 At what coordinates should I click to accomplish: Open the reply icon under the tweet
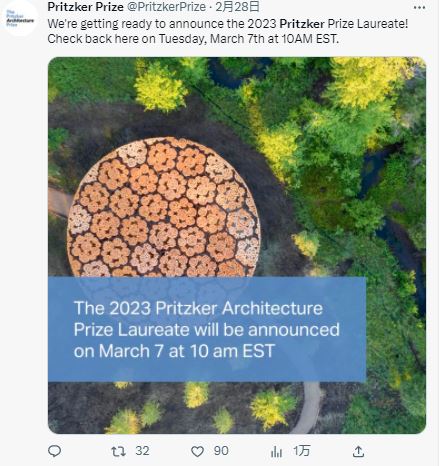55,451
